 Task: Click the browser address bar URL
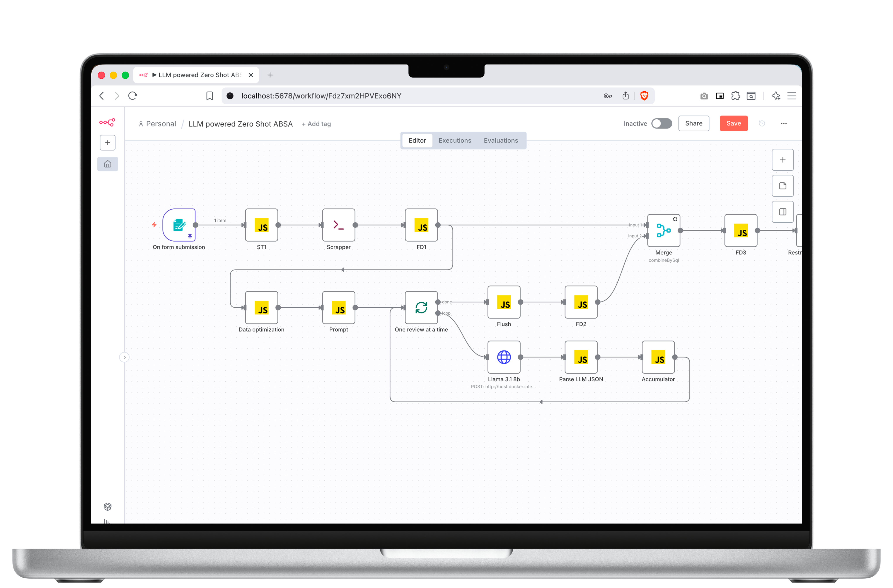tap(321, 96)
